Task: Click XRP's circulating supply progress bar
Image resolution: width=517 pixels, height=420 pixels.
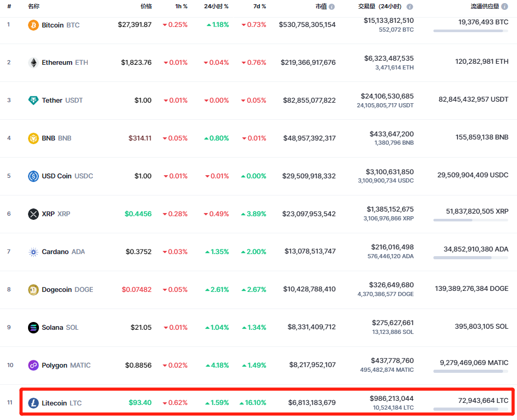Action: tap(470, 220)
